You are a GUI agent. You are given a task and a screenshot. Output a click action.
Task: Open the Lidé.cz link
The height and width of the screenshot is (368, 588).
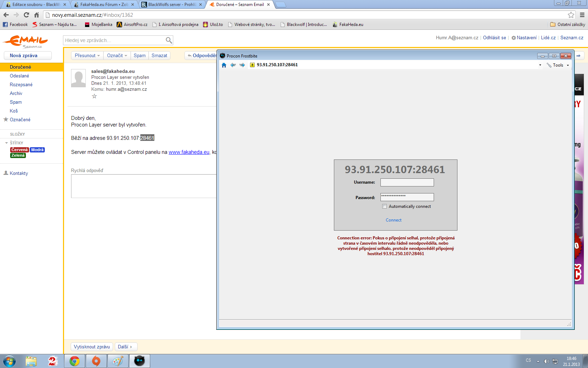pyautogui.click(x=548, y=38)
